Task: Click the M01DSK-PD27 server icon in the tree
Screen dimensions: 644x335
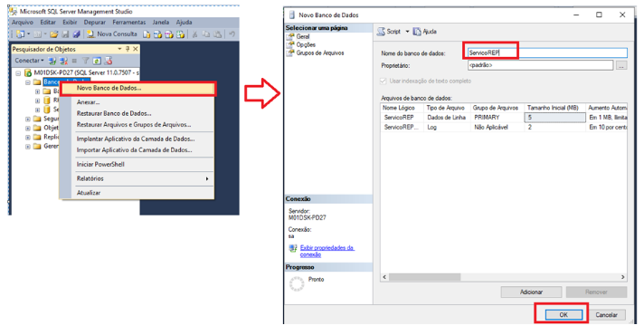Action: [x=28, y=72]
